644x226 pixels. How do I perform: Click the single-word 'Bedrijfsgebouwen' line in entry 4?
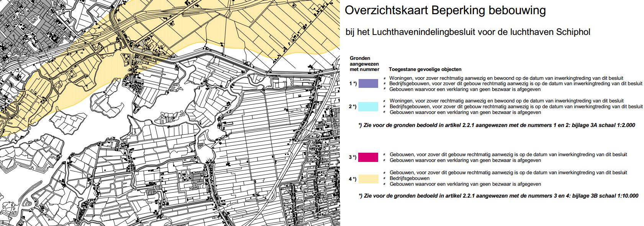[410, 178]
